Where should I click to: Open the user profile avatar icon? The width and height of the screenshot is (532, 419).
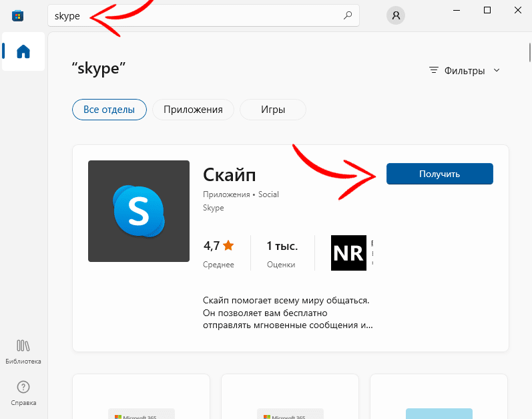point(396,15)
